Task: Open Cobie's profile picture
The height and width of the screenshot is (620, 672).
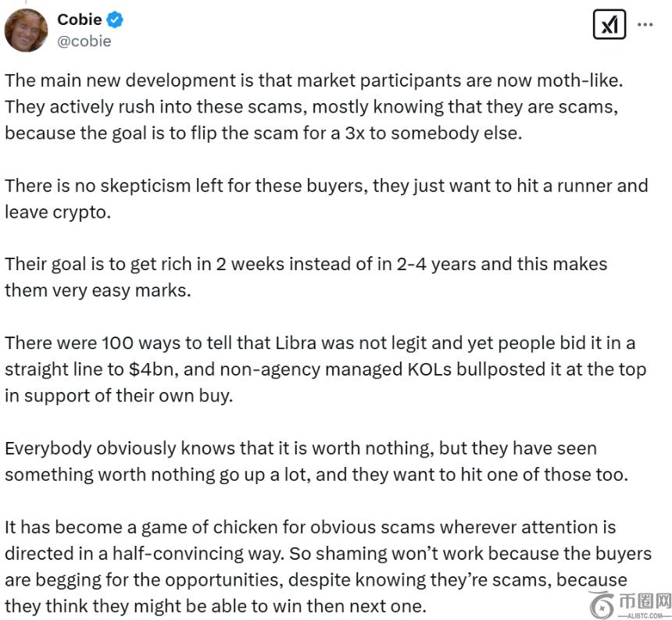Action: [27, 30]
